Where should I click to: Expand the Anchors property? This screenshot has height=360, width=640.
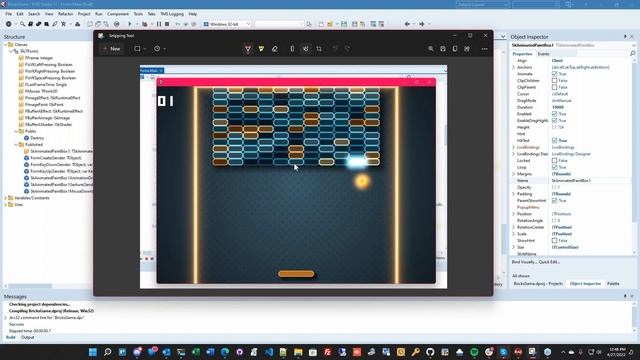tap(513, 67)
